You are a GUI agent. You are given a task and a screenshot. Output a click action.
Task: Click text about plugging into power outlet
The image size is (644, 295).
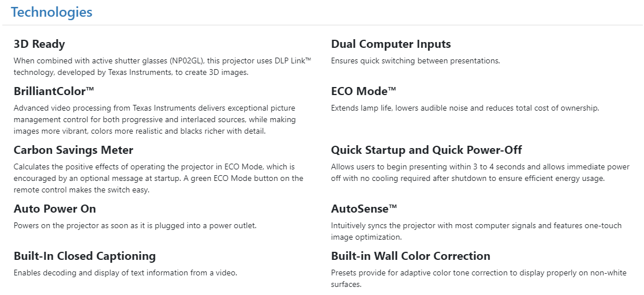[x=135, y=225]
